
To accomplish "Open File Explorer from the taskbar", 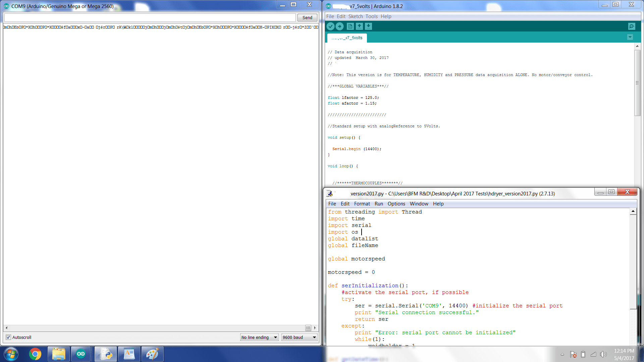I will (x=59, y=354).
